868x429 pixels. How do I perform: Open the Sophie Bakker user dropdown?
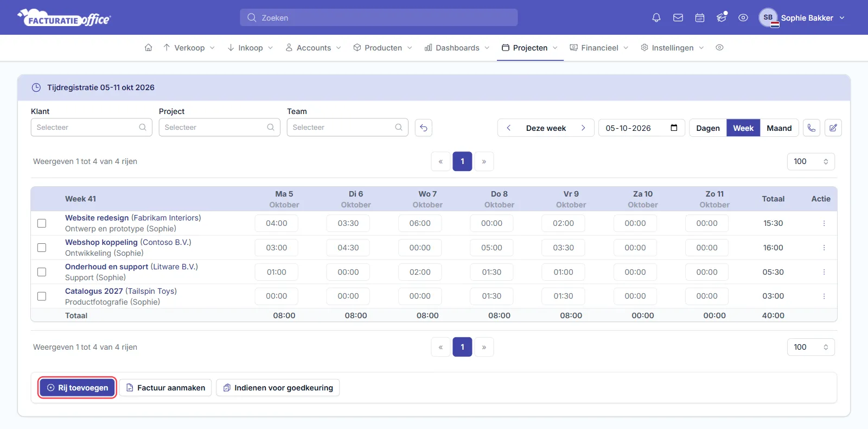(802, 18)
